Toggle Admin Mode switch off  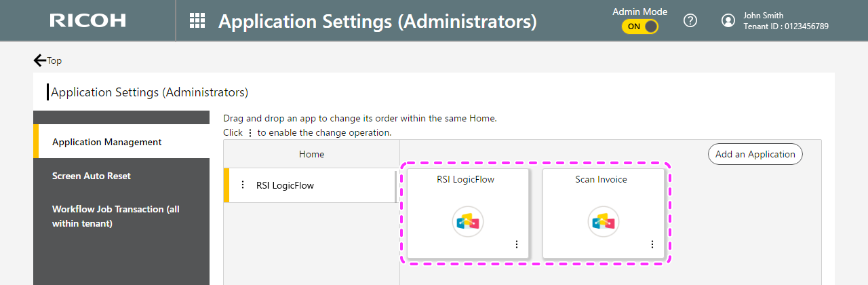point(640,26)
